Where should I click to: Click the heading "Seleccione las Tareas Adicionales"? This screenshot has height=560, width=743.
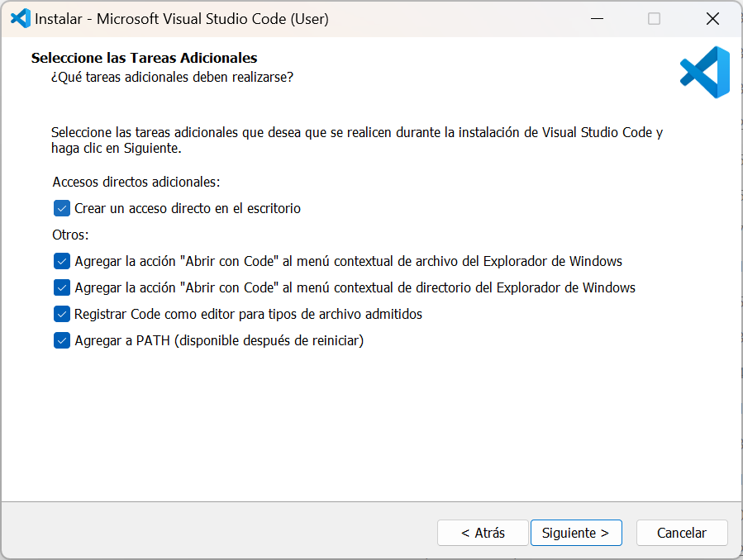coord(143,58)
